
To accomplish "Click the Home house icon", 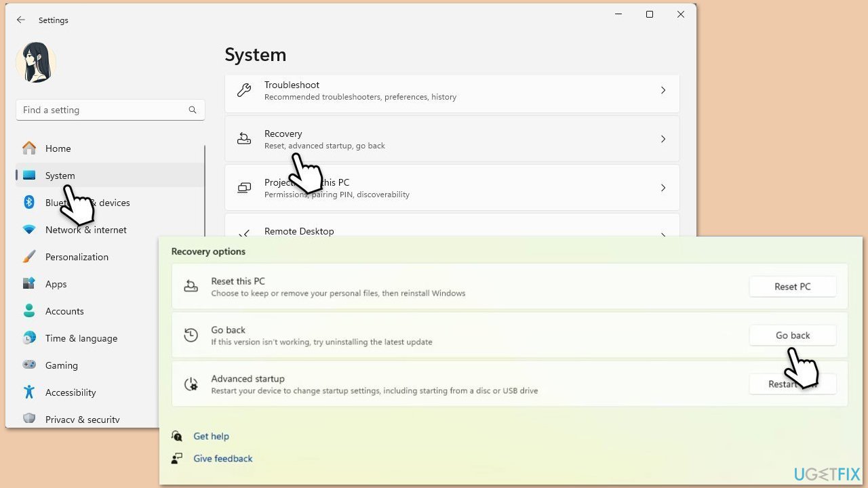I will coord(29,148).
